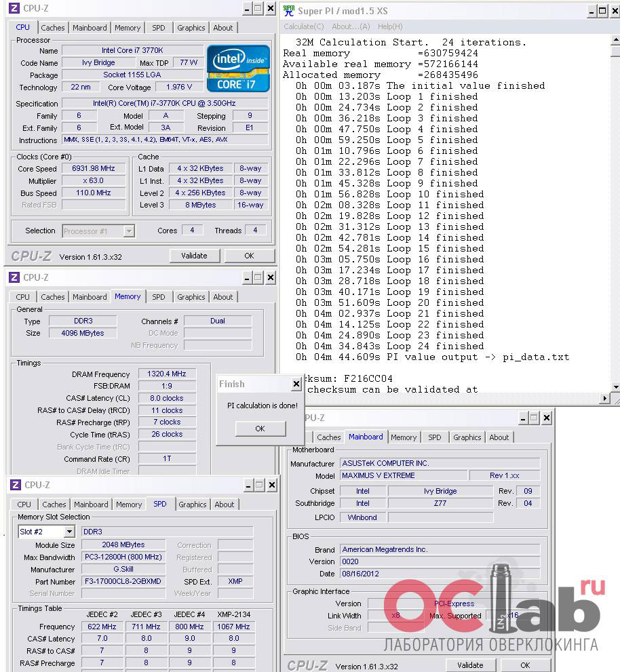Click Validate button in top CPU-Z window
Viewport: 620px width, 672px height.
[194, 256]
